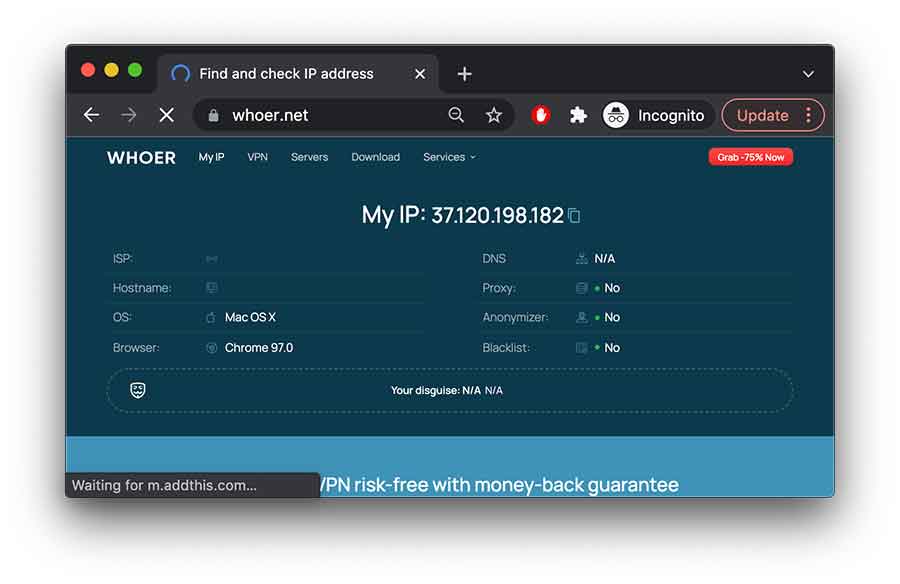Open the VPN menu item
900x584 pixels.
coord(257,157)
